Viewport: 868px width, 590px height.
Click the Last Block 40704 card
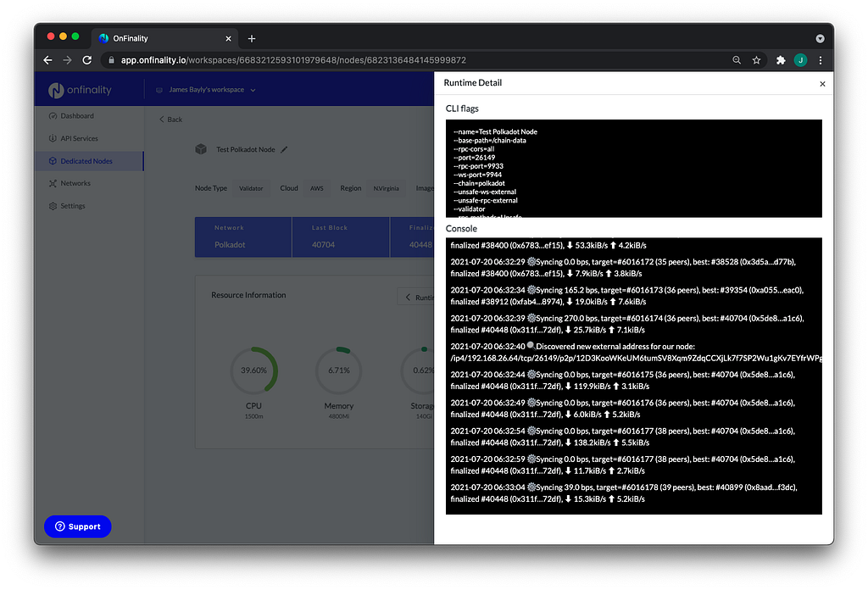[x=341, y=237]
